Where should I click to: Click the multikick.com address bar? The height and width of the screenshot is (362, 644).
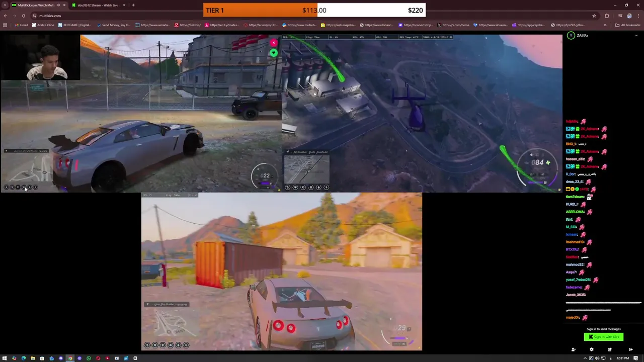tap(312, 16)
